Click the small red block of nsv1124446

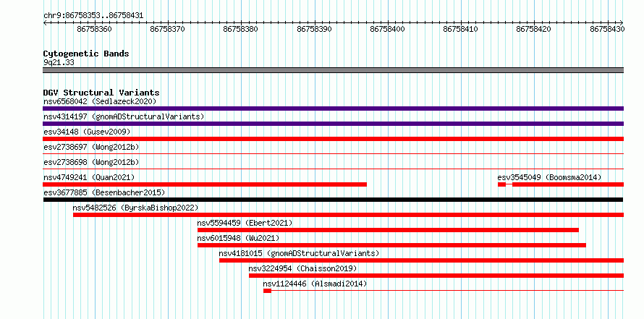(x=268, y=291)
